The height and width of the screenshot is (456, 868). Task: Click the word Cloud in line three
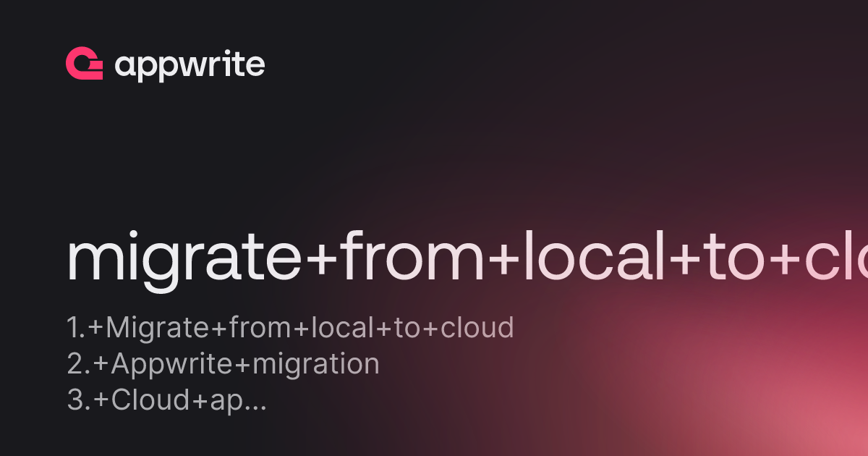[x=150, y=400]
